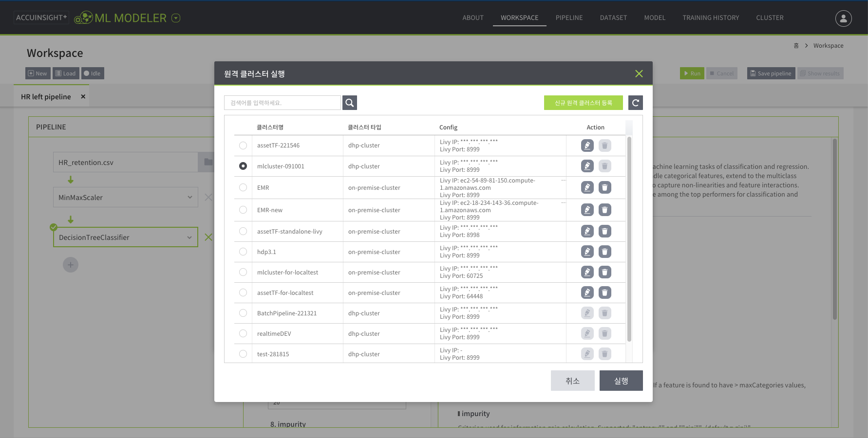The height and width of the screenshot is (438, 868).
Task: Edit the mlcluster-091001 cluster
Action: click(587, 166)
